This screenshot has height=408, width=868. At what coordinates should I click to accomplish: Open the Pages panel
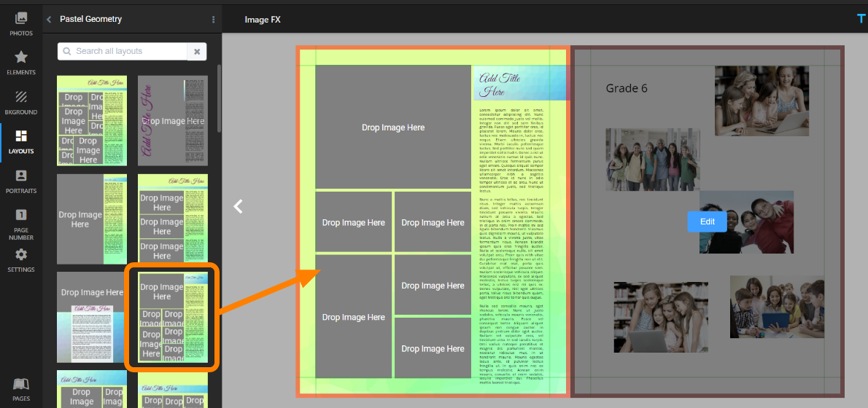[x=21, y=390]
